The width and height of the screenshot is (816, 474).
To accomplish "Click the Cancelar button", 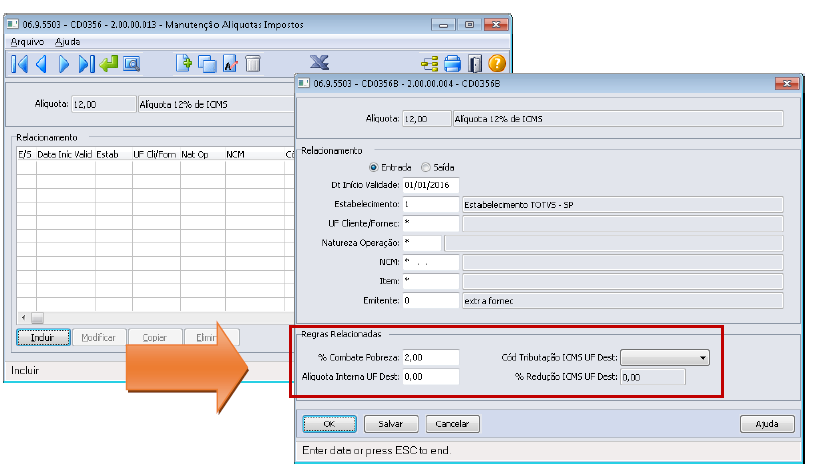I will 452,424.
